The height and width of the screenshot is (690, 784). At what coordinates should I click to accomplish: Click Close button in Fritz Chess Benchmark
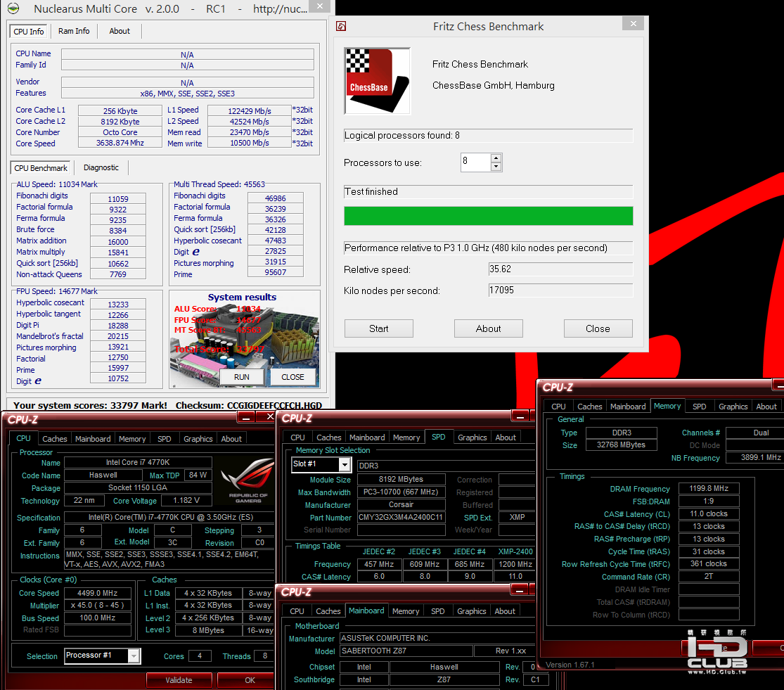(x=598, y=328)
